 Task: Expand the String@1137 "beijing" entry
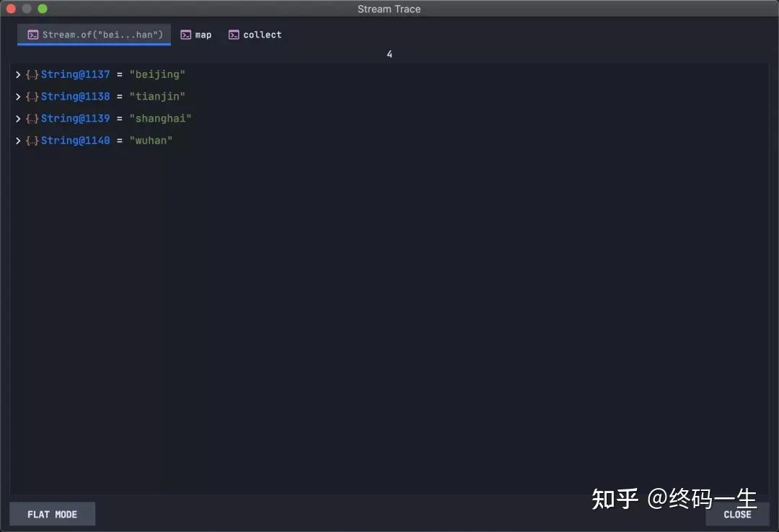pyautogui.click(x=18, y=74)
